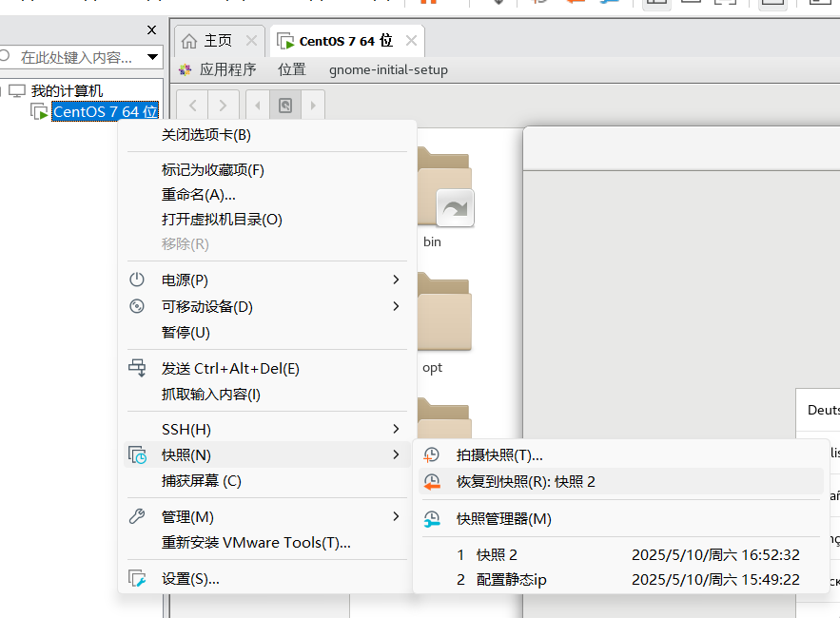Click the removable devices disc icon

(x=137, y=306)
